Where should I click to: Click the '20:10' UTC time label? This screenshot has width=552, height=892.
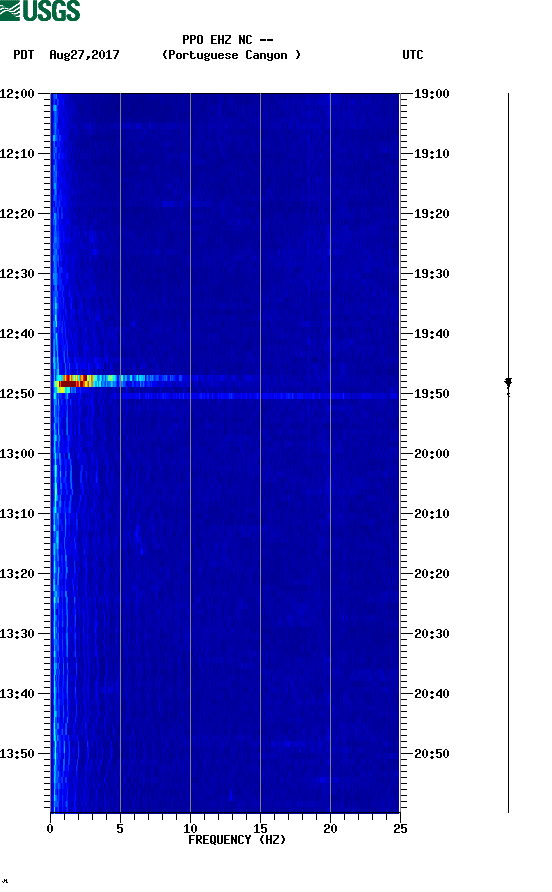coord(431,514)
